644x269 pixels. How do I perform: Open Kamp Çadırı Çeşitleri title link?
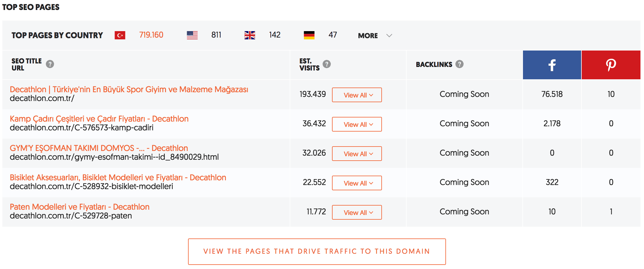point(99,119)
